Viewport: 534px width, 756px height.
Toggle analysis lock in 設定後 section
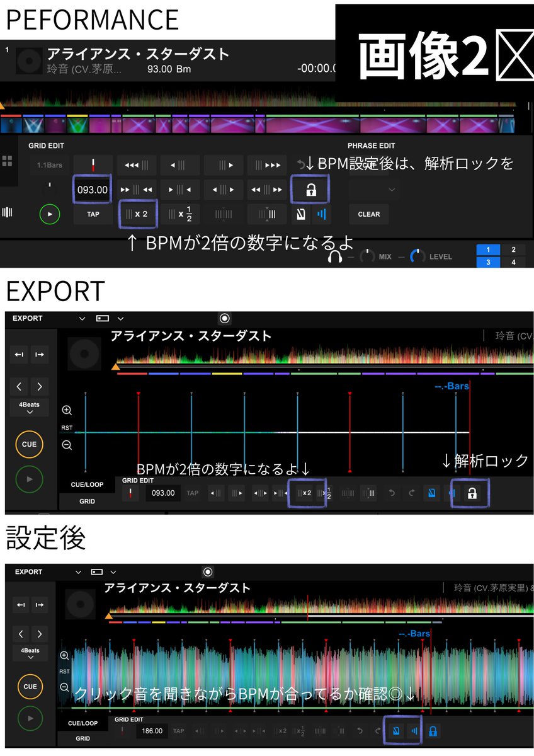click(433, 731)
